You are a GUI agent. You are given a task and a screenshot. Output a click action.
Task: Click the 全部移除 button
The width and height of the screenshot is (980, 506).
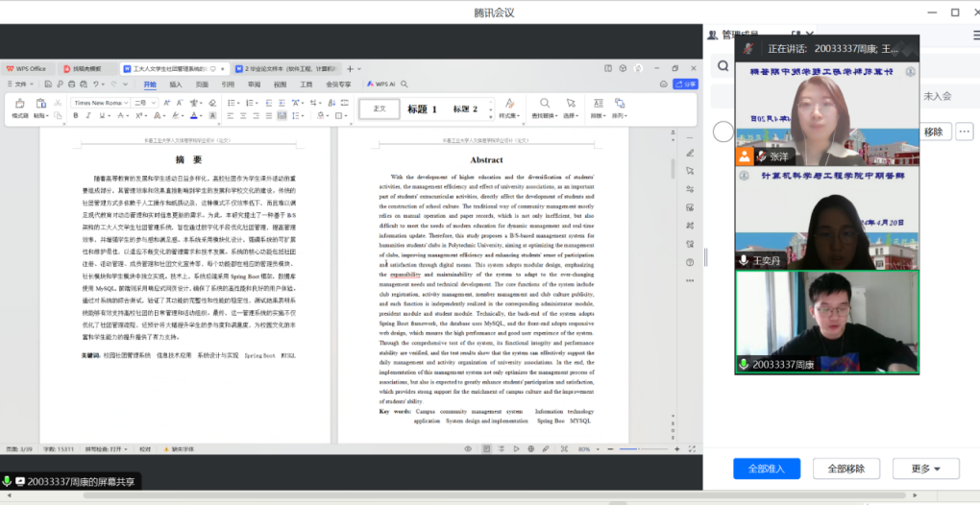pos(845,469)
